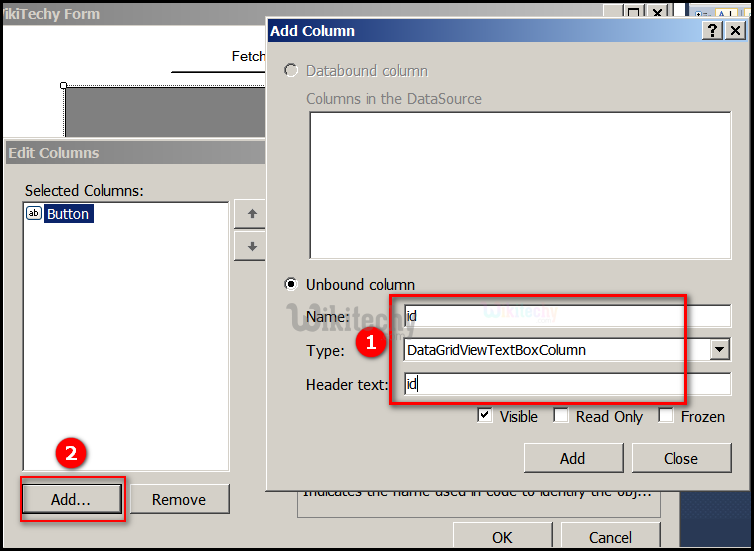Image resolution: width=754 pixels, height=551 pixels.
Task: Enable the Frozen checkbox
Action: 666,416
